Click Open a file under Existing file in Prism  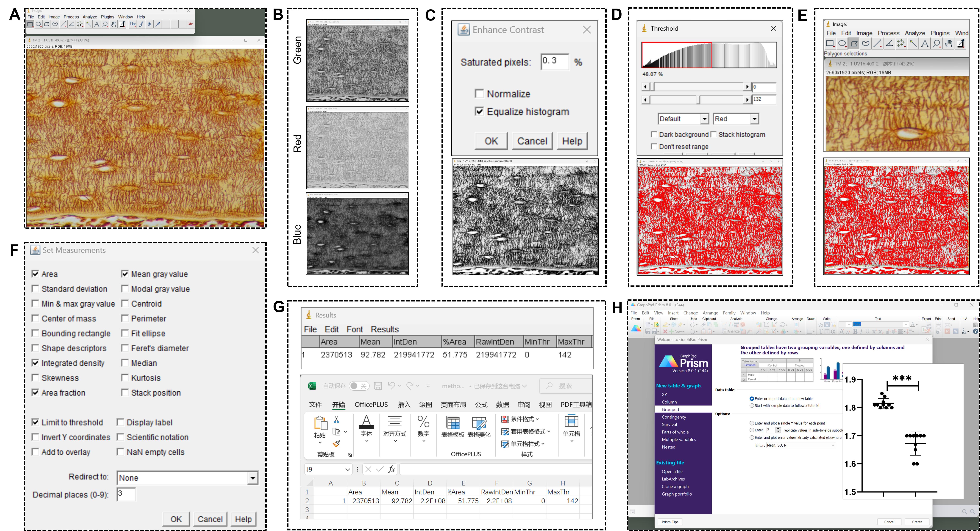(x=672, y=471)
